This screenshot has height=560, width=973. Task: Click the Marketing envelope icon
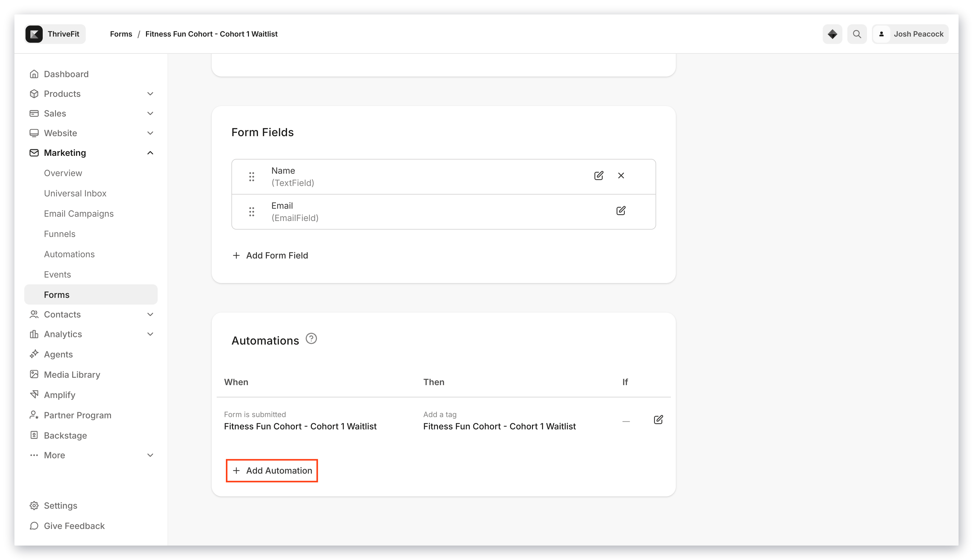pos(34,153)
